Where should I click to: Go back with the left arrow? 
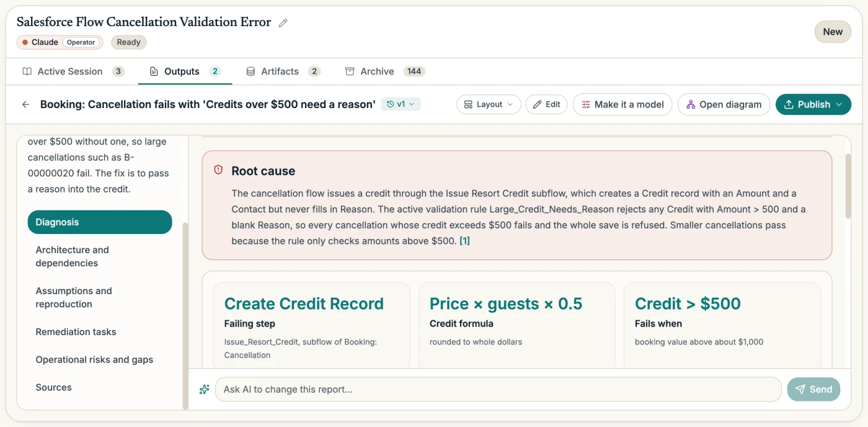(25, 104)
